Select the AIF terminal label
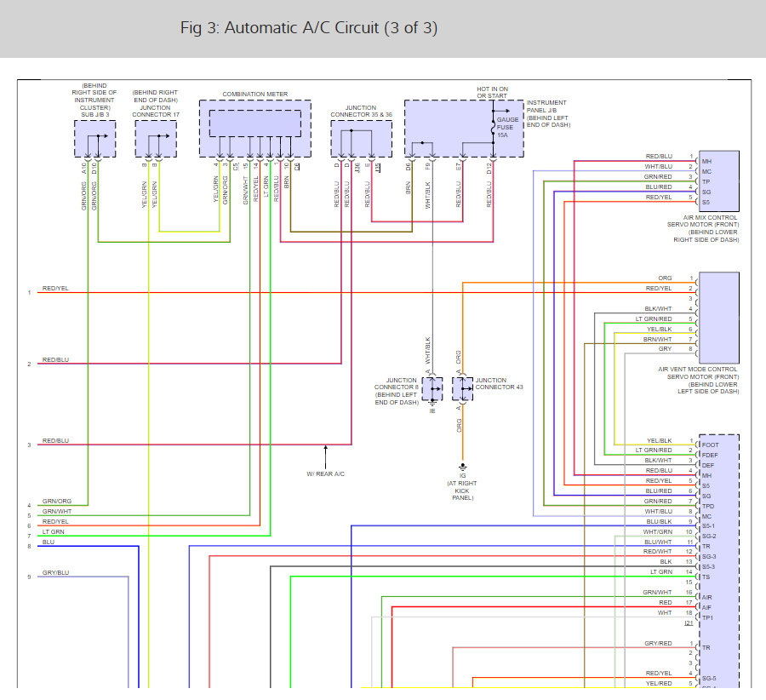 [706, 608]
